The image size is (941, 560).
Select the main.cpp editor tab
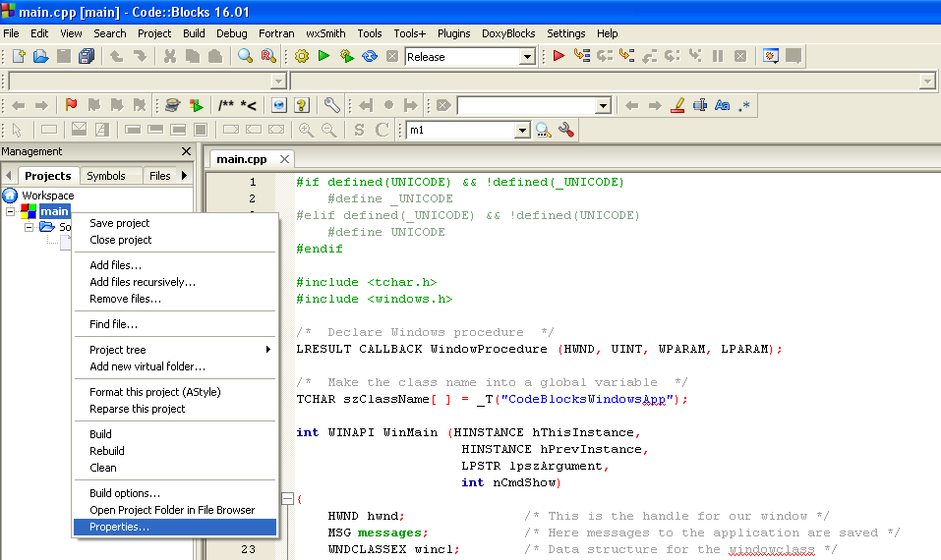pyautogui.click(x=241, y=159)
